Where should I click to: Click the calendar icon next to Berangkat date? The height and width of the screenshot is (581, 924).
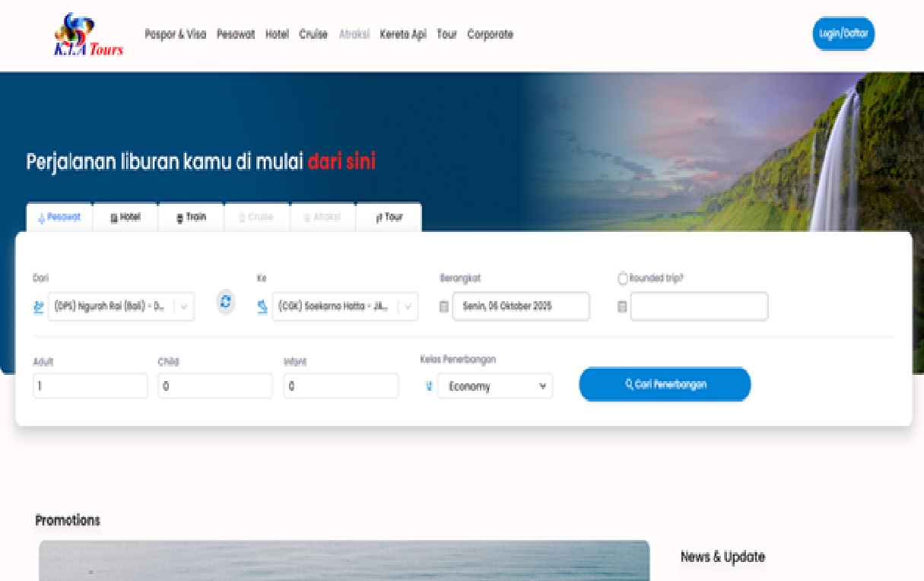click(444, 307)
